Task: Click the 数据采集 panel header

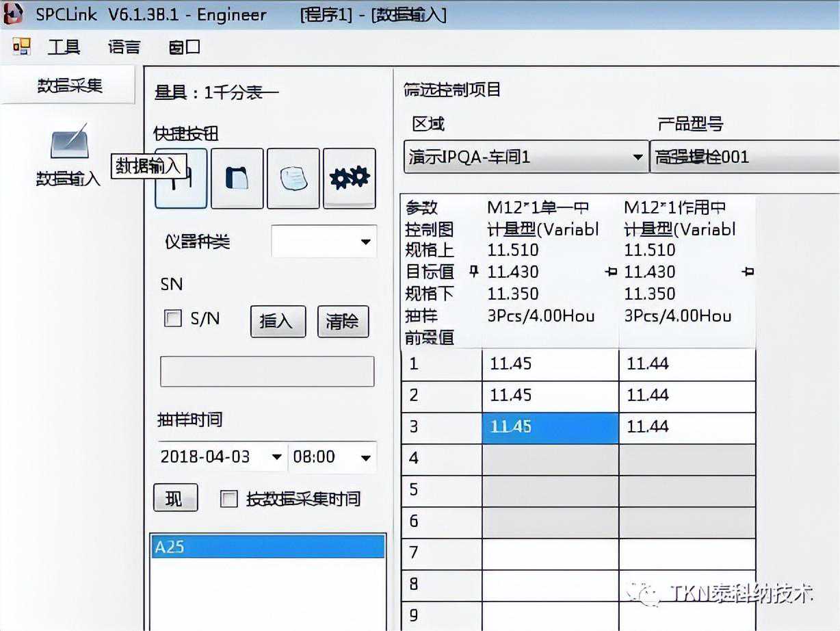Action: pyautogui.click(x=69, y=86)
